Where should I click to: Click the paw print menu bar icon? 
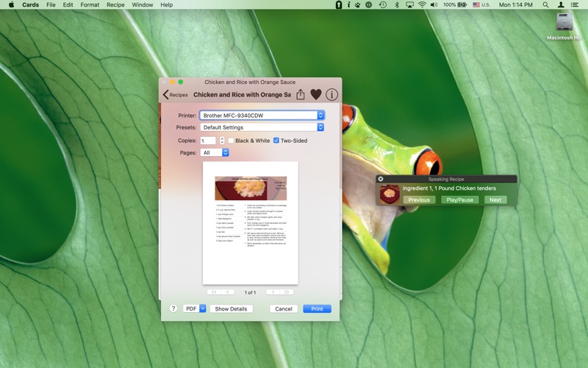[358, 4]
